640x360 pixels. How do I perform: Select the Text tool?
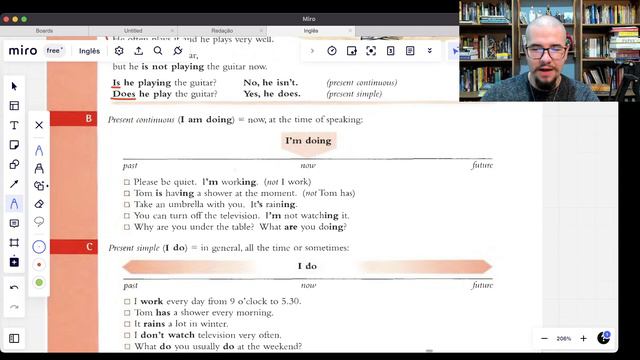pyautogui.click(x=14, y=125)
